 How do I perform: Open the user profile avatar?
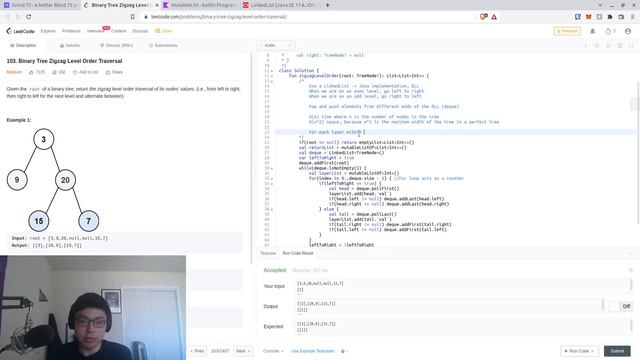(628, 31)
